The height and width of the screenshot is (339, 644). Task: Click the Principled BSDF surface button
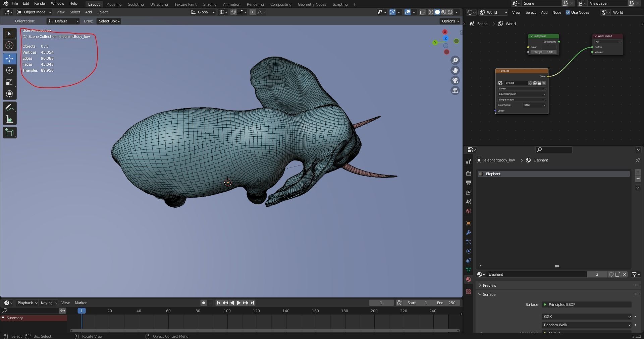tap(587, 304)
